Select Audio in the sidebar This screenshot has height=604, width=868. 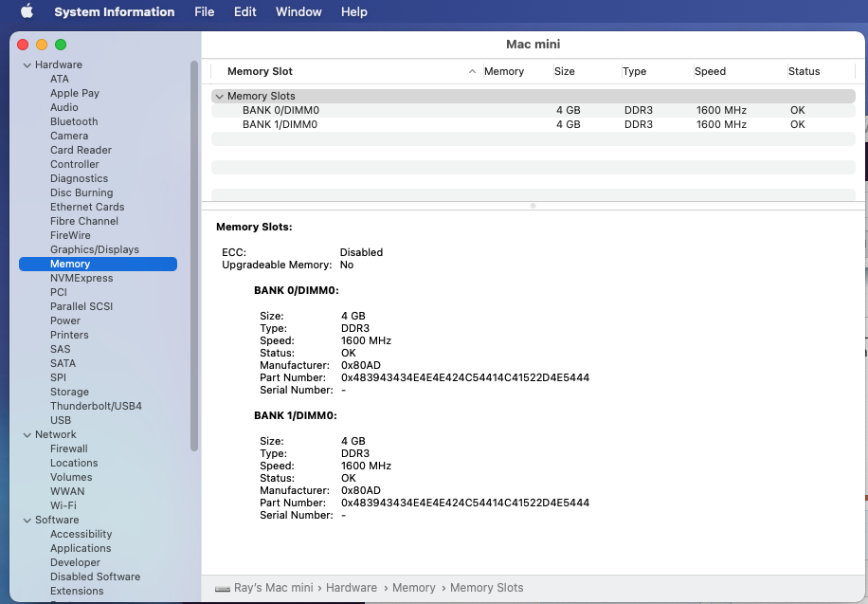[x=64, y=107]
